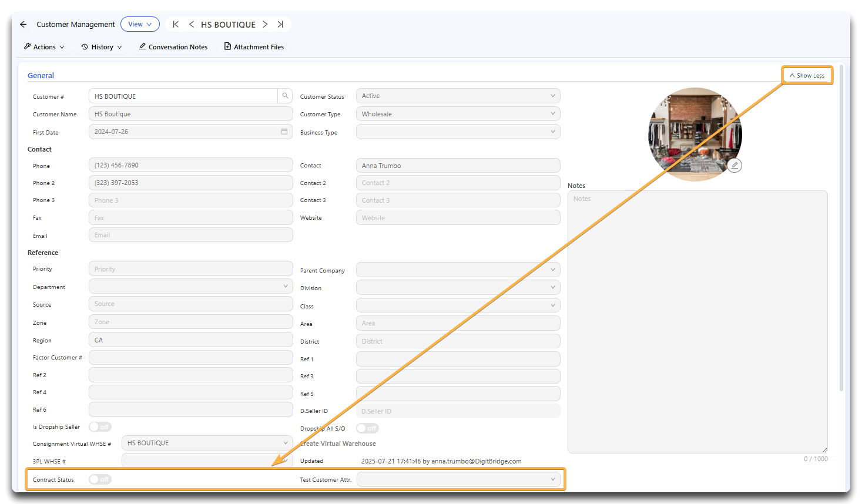Click the Ref 5 input field
This screenshot has width=862, height=504.
point(458,394)
